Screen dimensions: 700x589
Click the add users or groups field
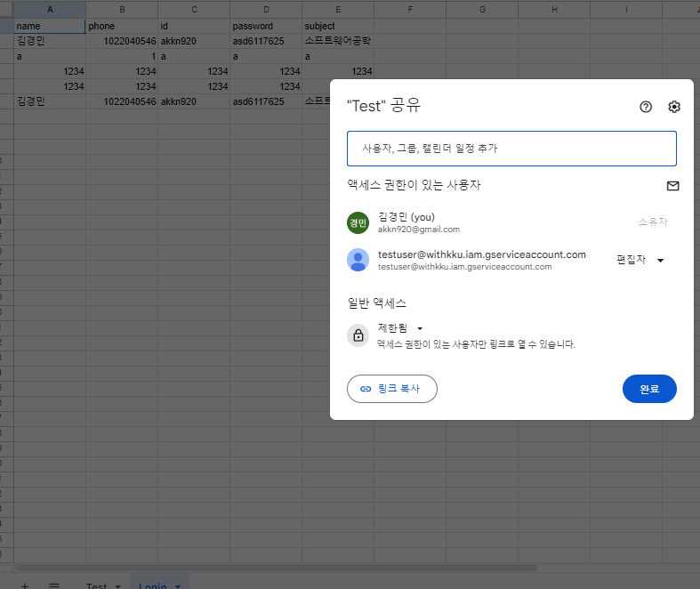[511, 149]
